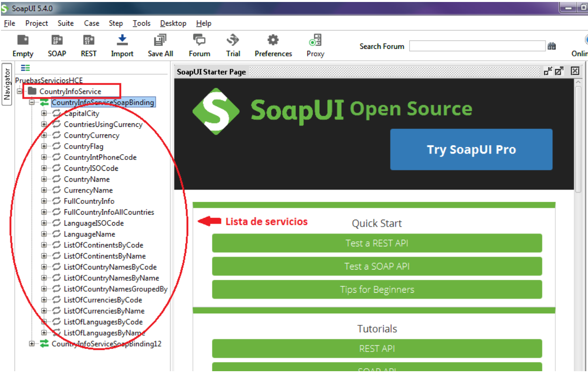
Task: Select the CountryInfoServiceSoapBinding interface icon
Action: point(45,102)
